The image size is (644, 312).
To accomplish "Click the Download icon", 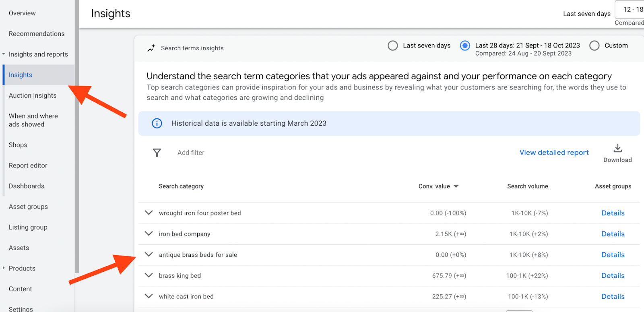I will click(x=617, y=149).
